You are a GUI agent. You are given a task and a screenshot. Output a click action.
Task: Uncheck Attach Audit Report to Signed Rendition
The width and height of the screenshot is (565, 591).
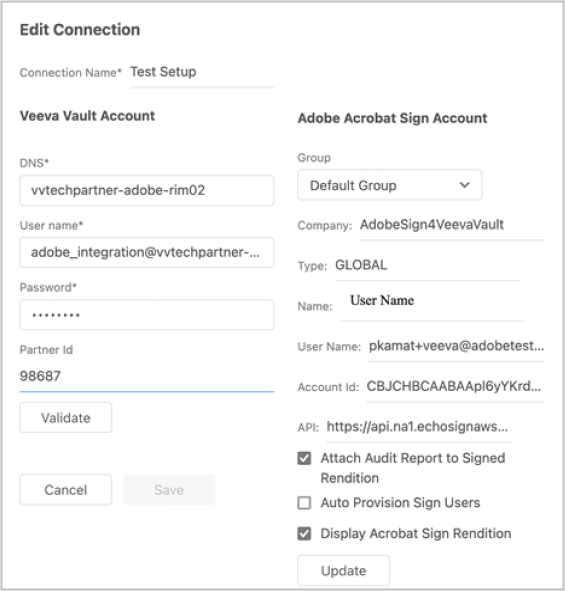pos(304,458)
